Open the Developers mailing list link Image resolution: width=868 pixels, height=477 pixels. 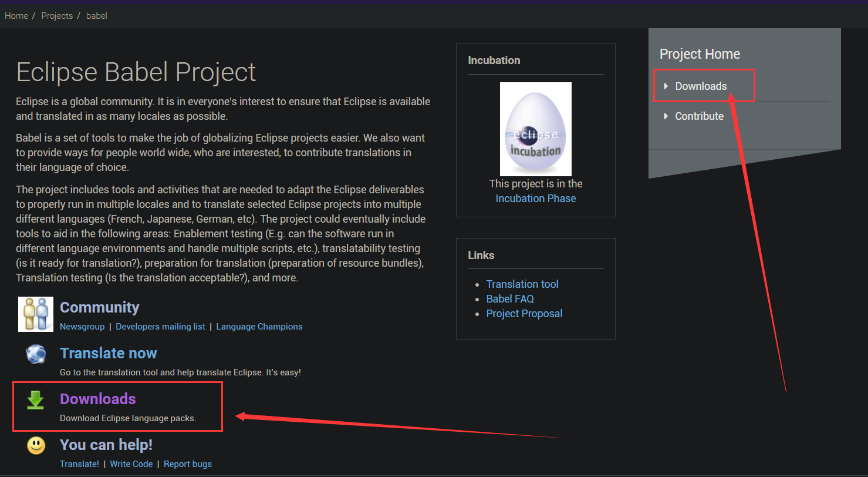tap(160, 327)
